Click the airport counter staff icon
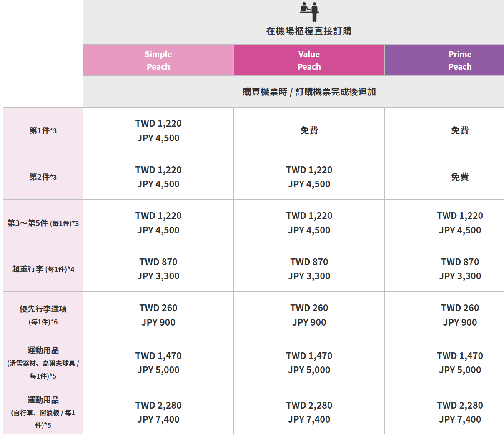The image size is (504, 434). (309, 12)
